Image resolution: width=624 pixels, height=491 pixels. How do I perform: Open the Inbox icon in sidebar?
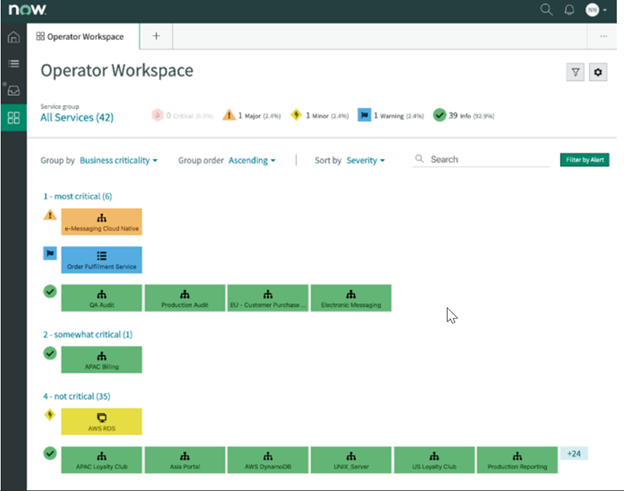coord(14,91)
